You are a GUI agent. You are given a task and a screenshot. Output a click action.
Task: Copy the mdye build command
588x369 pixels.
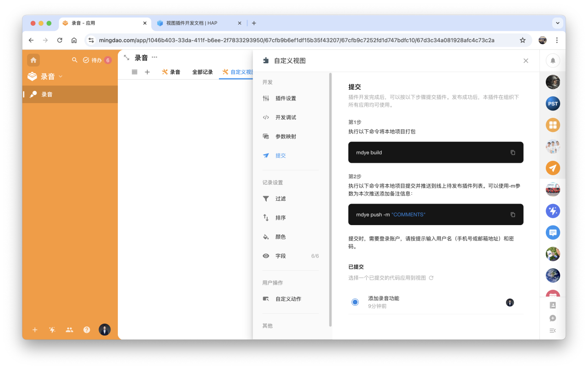(x=512, y=153)
